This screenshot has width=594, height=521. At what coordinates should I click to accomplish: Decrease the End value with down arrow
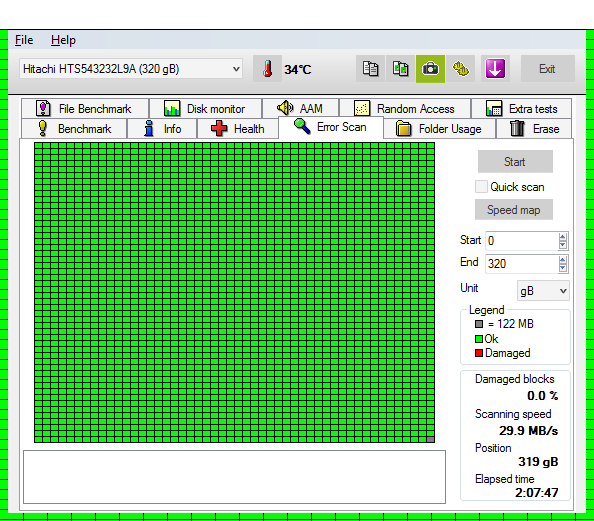[563, 268]
